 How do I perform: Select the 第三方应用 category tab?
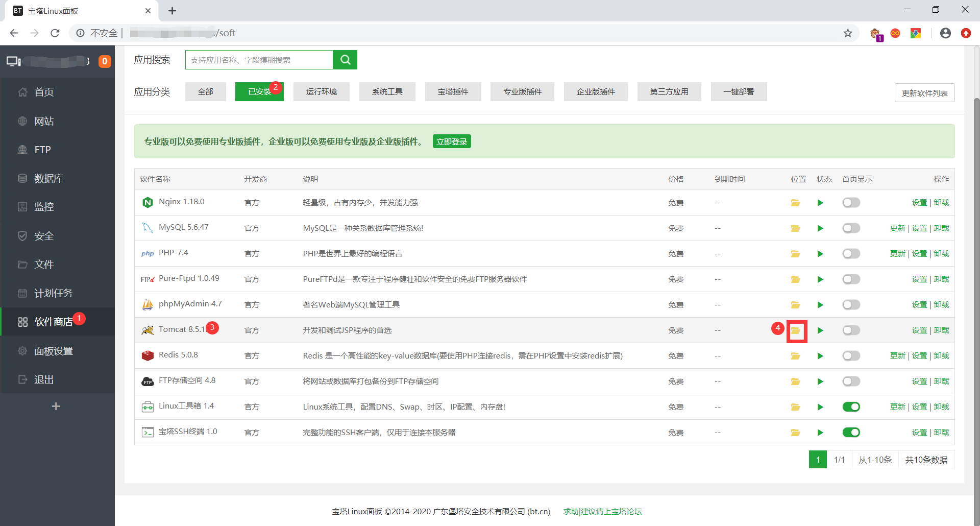[669, 92]
